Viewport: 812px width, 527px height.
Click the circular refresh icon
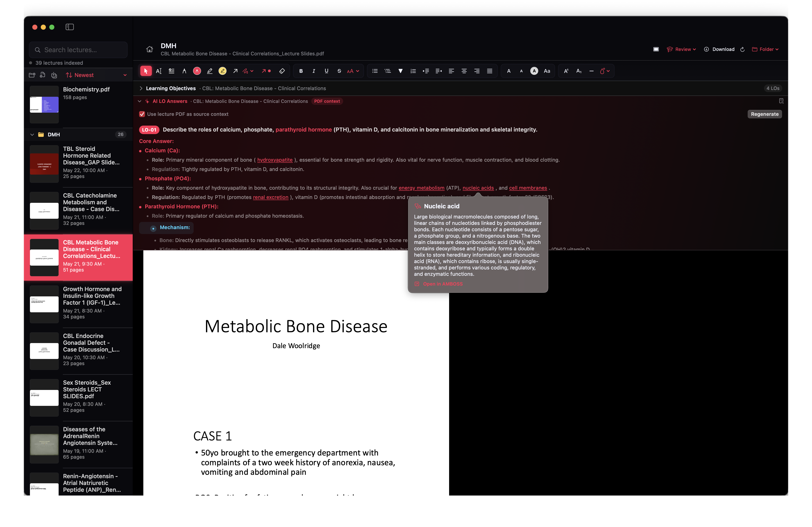[x=742, y=49]
